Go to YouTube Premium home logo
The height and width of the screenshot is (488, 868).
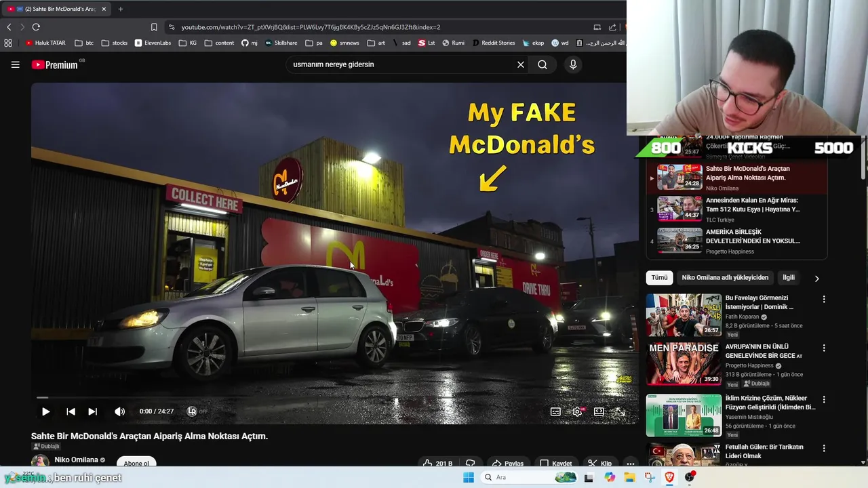click(55, 65)
